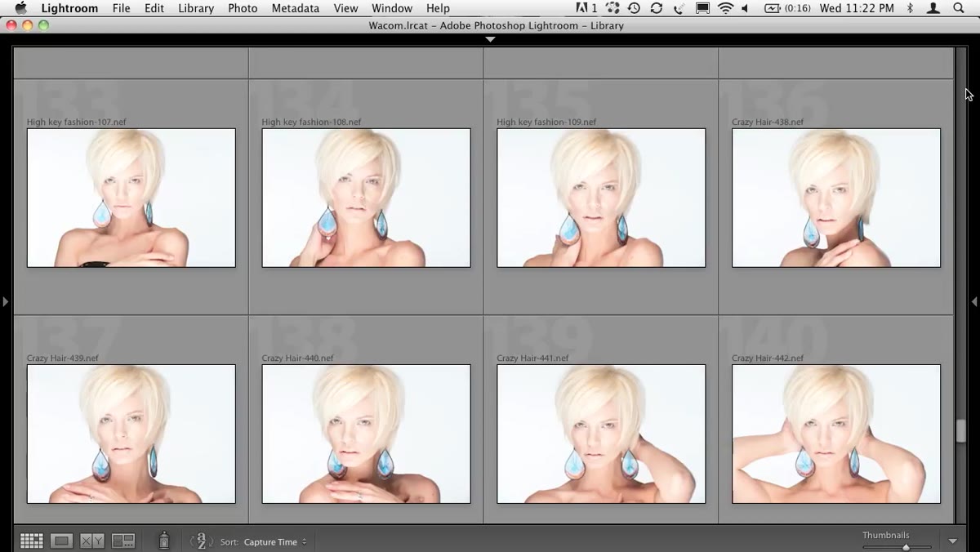Select thumbnail Crazy Hair-441.nef
This screenshot has width=980, height=552.
click(x=601, y=434)
